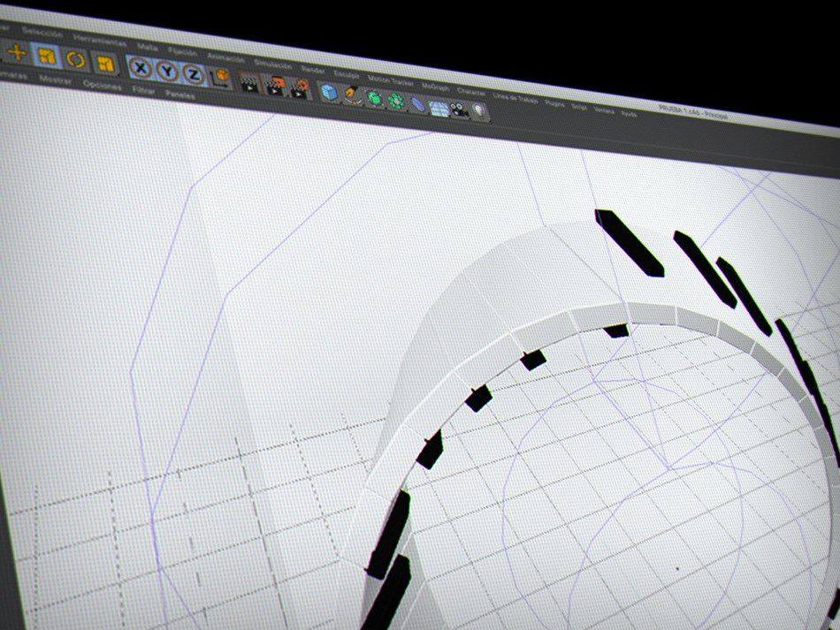Open the Ventana menu
Screen dimensions: 840x630
coord(604,110)
